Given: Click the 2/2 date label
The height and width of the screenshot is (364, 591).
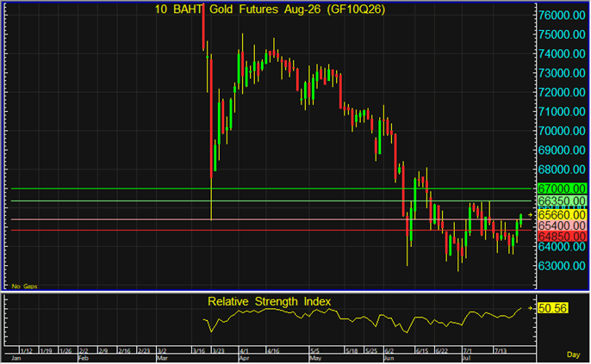Looking at the screenshot, I should (x=84, y=351).
